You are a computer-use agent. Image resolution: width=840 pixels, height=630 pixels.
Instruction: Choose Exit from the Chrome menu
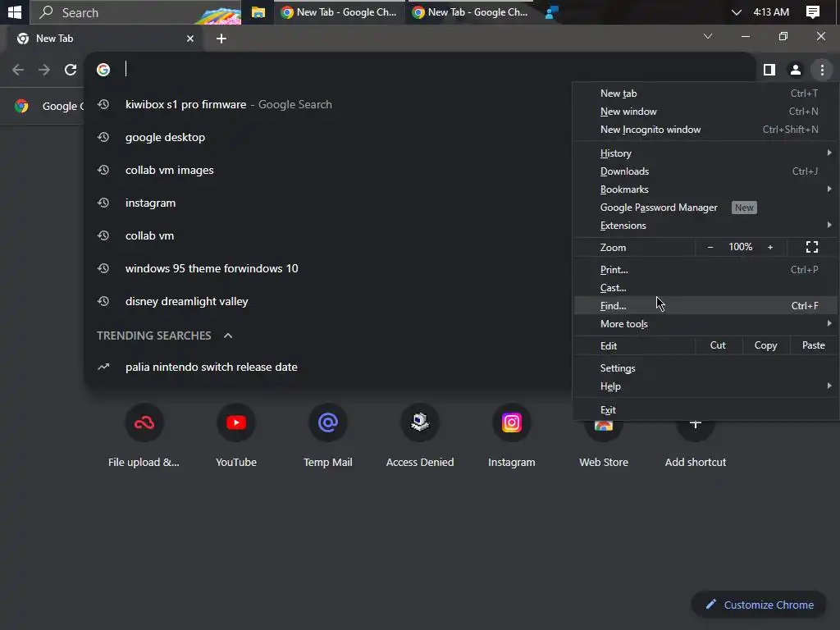[706, 410]
